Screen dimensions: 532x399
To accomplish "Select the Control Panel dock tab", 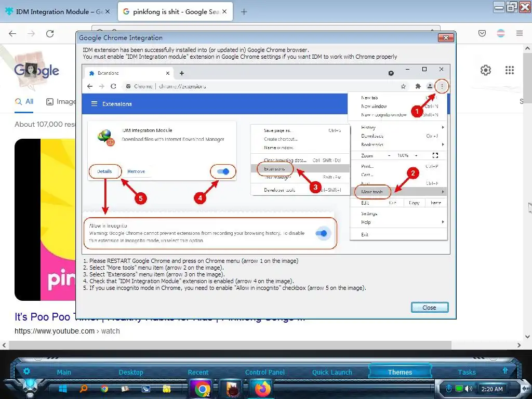I will tap(264, 372).
